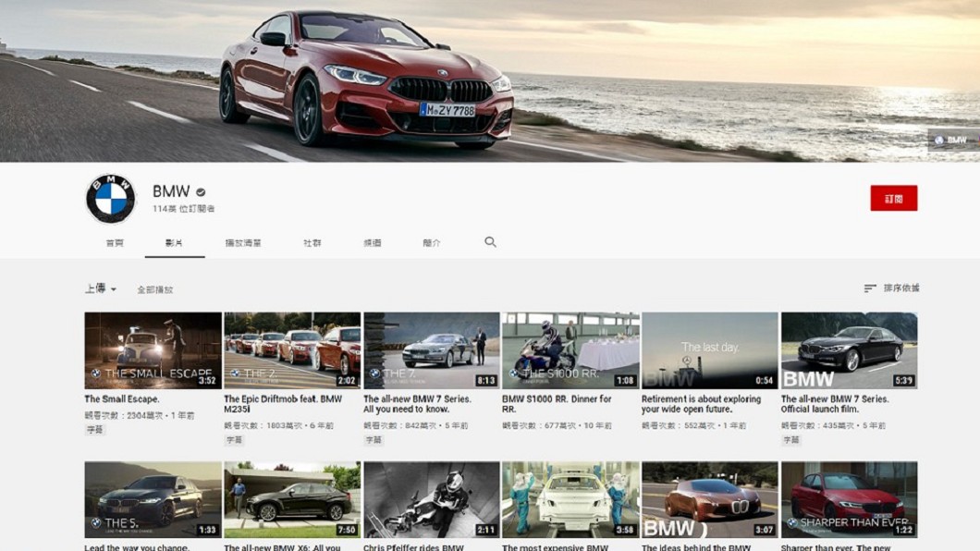Switch to the Playlists tab
The width and height of the screenshot is (980, 551).
click(x=243, y=243)
